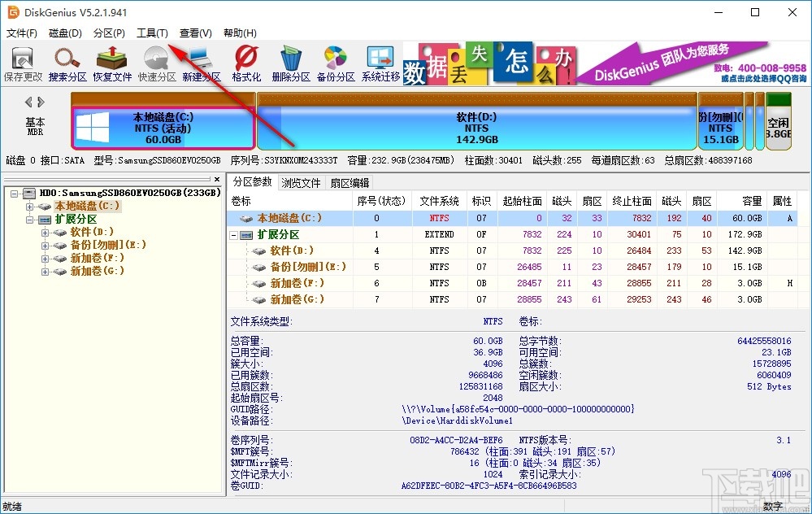812x514 pixels.
Task: Open the 磁盘(D) menu
Action: (65, 33)
